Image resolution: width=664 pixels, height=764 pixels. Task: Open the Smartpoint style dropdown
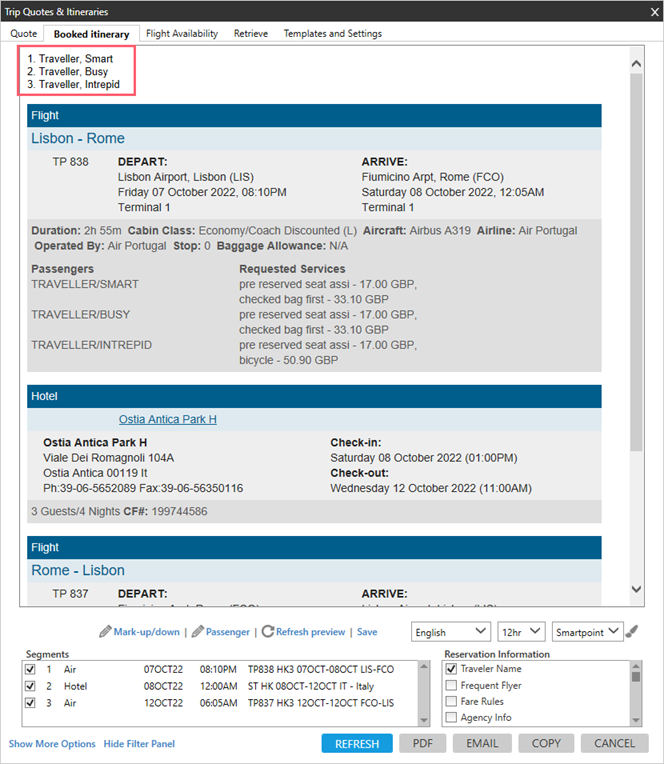click(x=587, y=632)
